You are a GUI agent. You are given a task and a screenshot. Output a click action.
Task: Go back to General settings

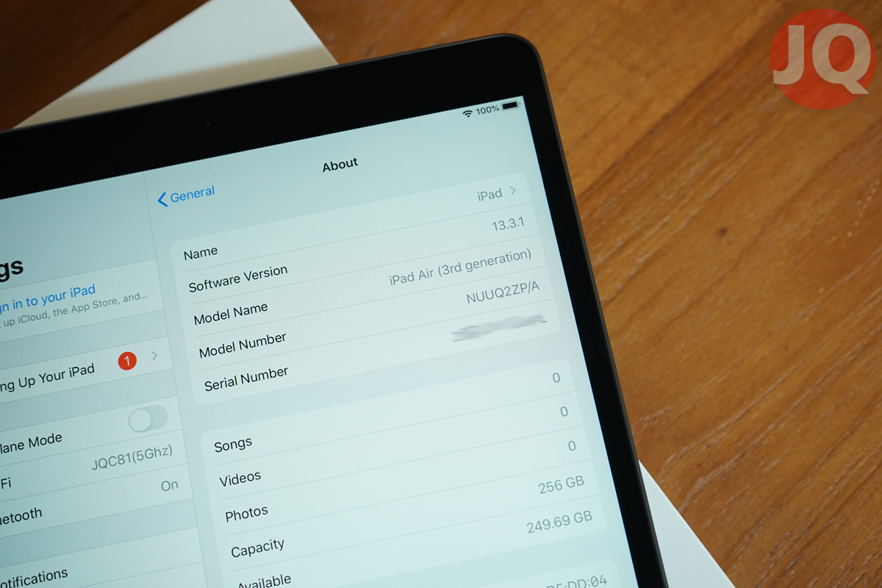point(186,196)
